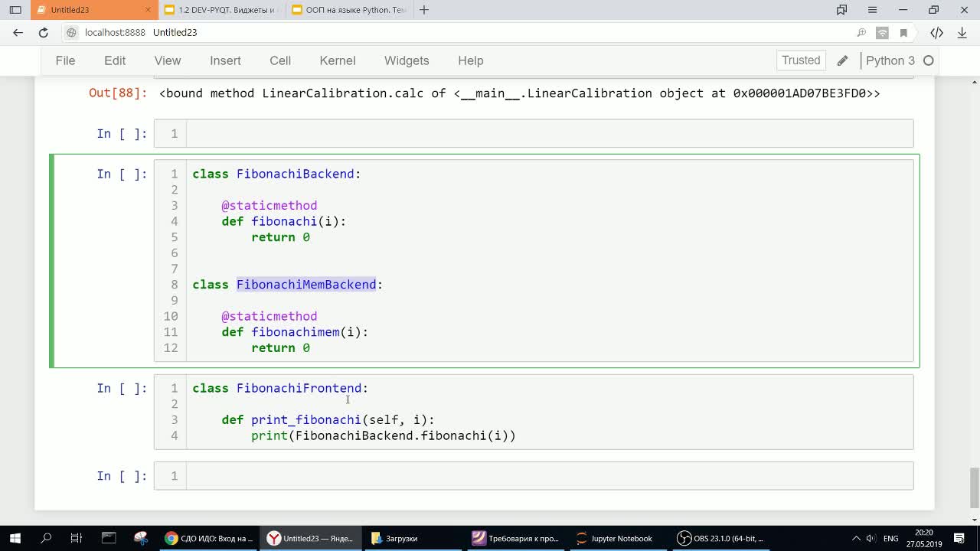Reload the page
Screen dimensions: 980x551
coord(44,32)
